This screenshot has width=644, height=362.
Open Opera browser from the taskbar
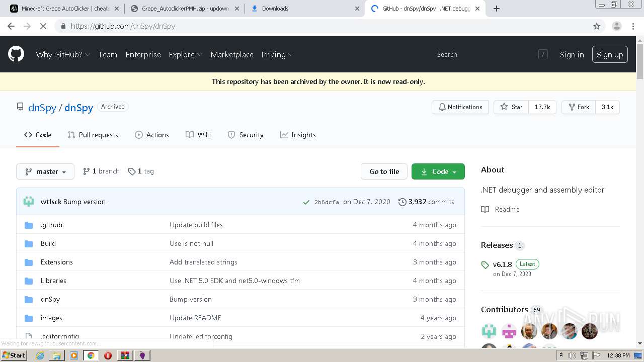[108, 355]
